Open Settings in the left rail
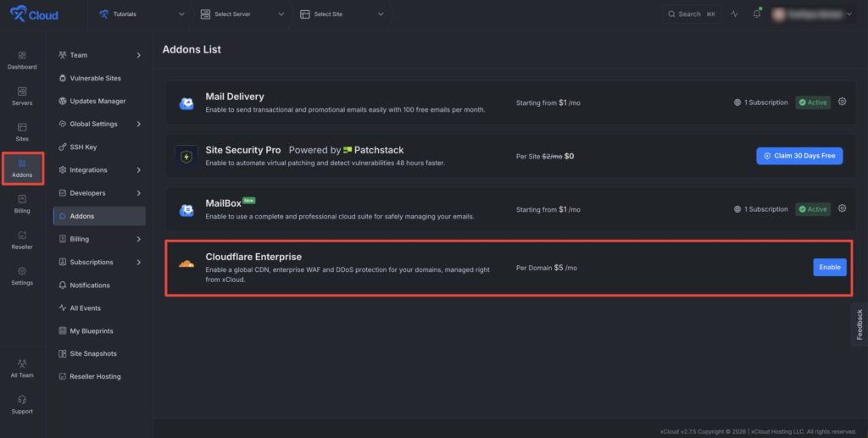 coord(22,276)
